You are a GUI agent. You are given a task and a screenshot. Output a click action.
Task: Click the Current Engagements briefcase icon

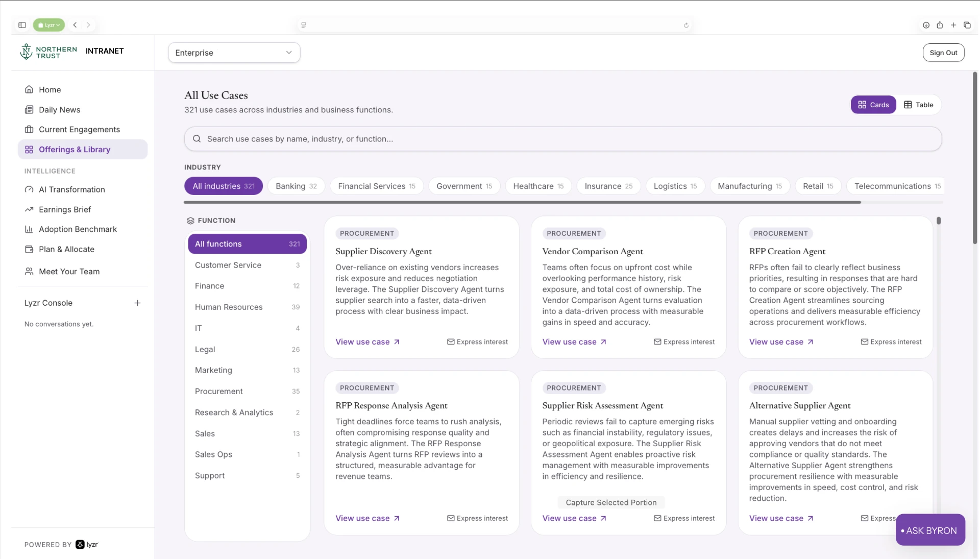pyautogui.click(x=29, y=130)
